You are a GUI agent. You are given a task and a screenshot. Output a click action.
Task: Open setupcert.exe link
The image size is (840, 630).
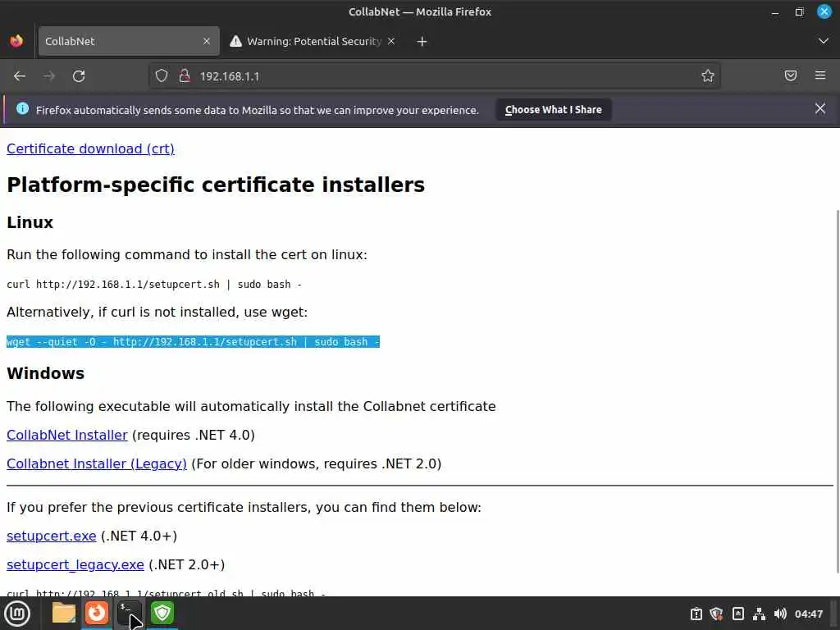[x=52, y=536]
